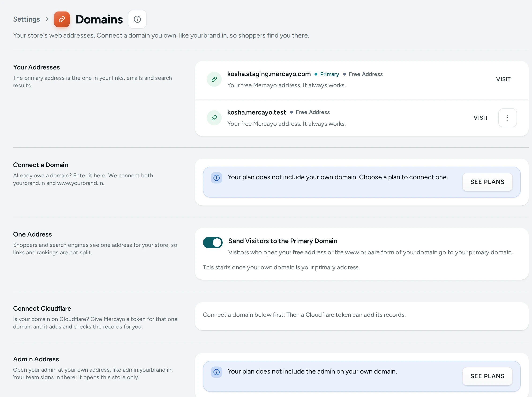
Task: Click 'Connect a domain below first' message
Action: click(304, 315)
